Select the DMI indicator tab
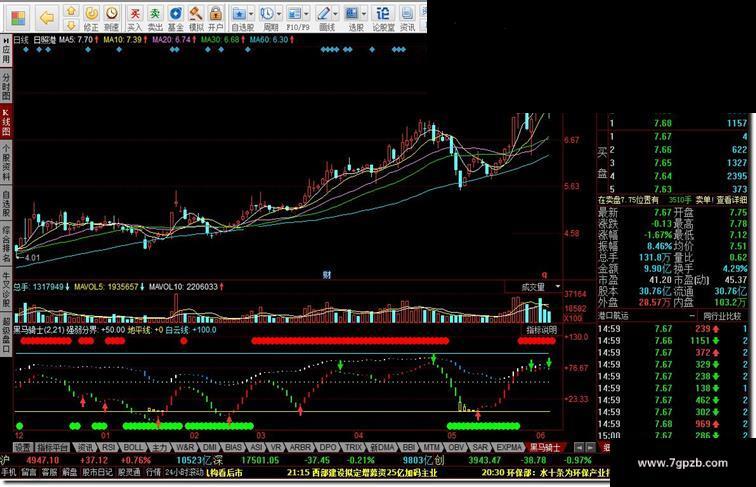756x487 pixels. tap(210, 448)
